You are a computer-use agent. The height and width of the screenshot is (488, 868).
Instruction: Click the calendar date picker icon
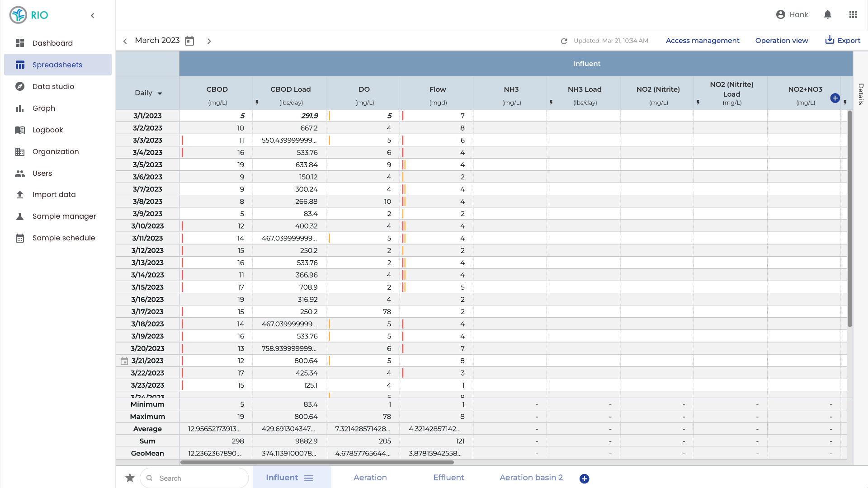click(x=189, y=41)
